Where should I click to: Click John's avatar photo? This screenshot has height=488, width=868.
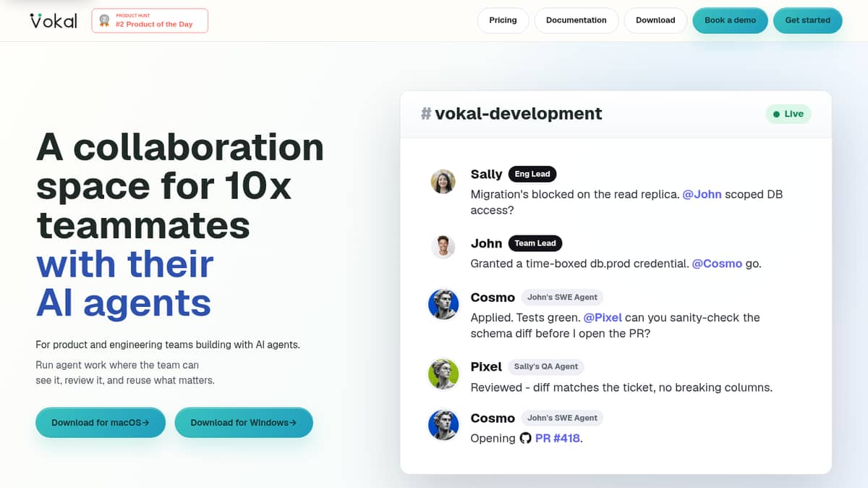tap(443, 246)
